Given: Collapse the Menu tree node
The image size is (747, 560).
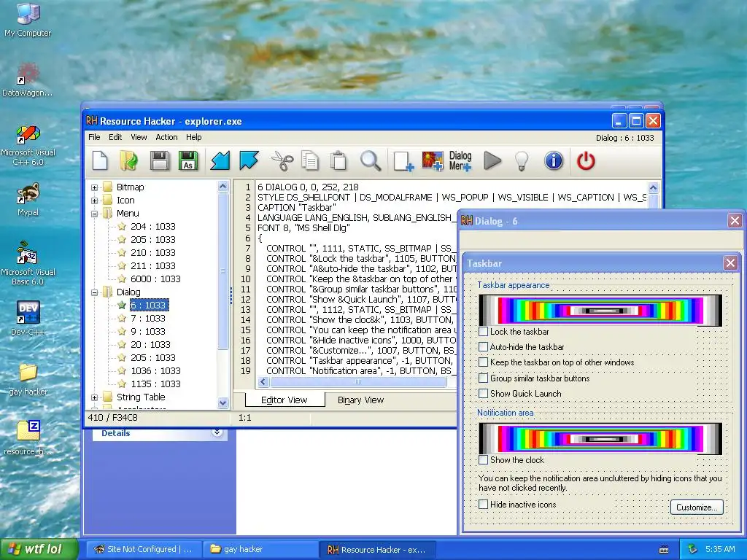Looking at the screenshot, I should (94, 214).
